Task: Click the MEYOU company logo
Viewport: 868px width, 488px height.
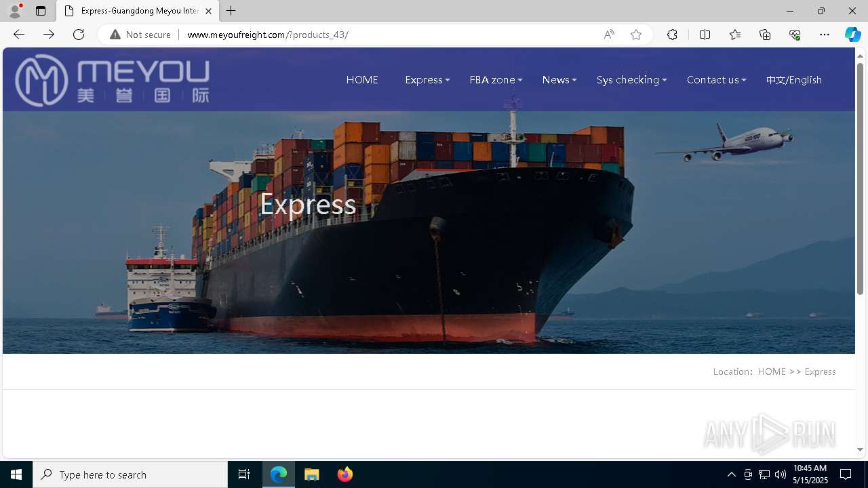Action: pyautogui.click(x=113, y=80)
